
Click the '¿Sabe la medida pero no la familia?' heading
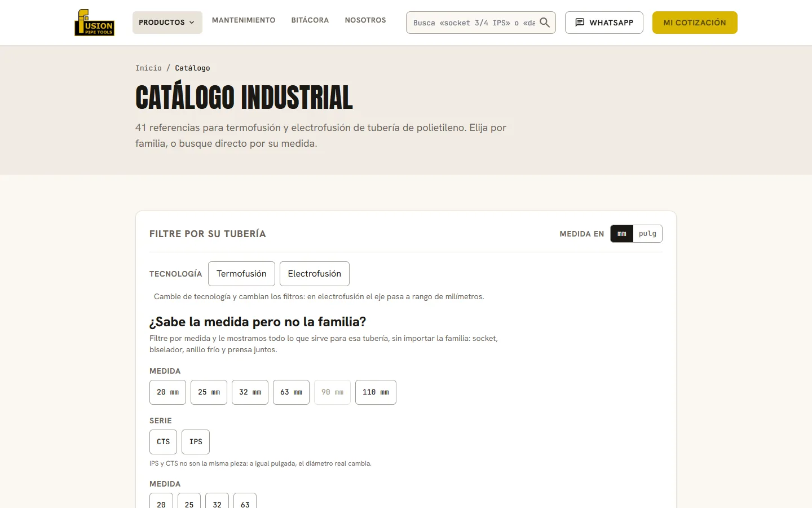(258, 322)
